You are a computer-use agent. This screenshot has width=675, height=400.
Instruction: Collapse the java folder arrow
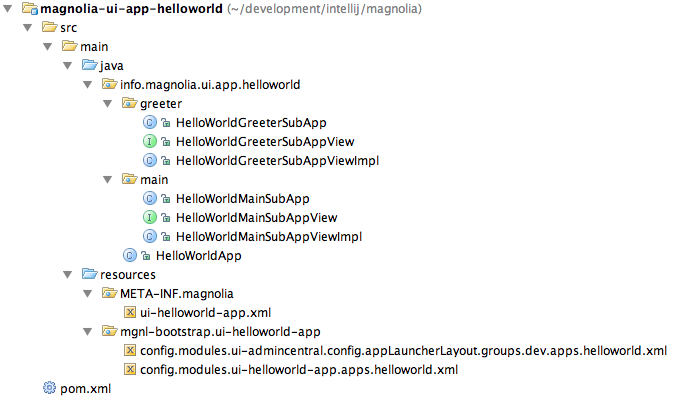[68, 65]
